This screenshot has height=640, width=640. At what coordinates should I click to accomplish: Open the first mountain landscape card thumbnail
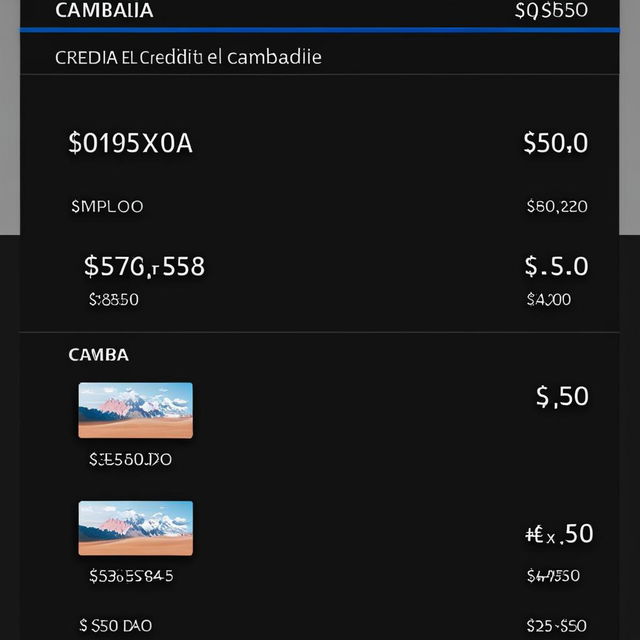point(136,410)
